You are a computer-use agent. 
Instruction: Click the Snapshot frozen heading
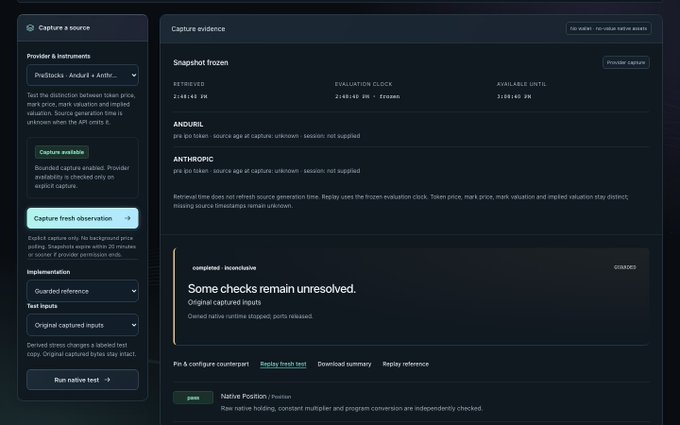point(201,62)
